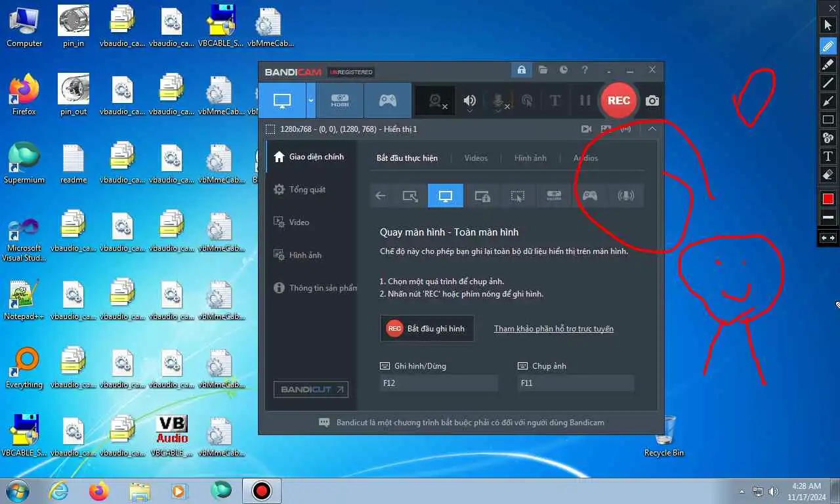Toggle speaker sound recording
Viewport: 840px width, 504px height.
[x=470, y=100]
